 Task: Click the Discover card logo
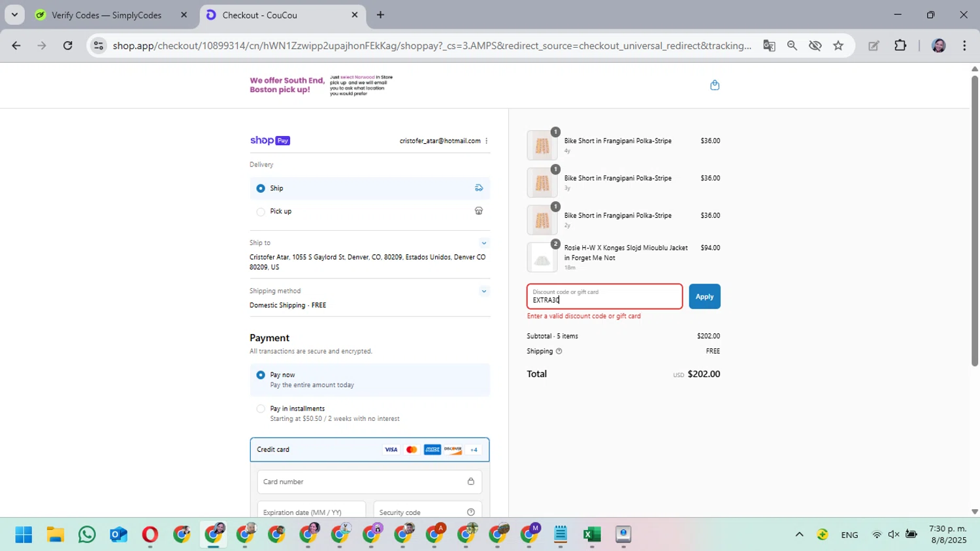click(x=453, y=450)
